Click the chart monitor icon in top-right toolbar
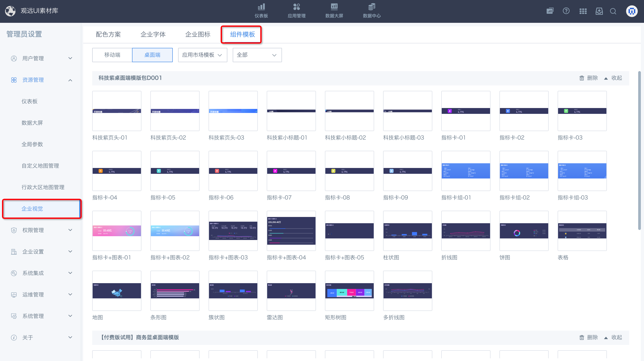The height and width of the screenshot is (361, 644). point(550,11)
